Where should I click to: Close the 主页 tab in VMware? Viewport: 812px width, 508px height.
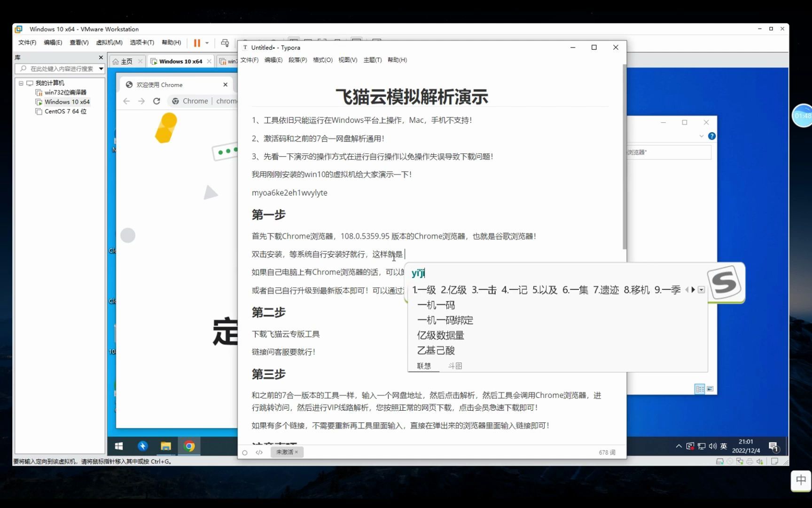[140, 62]
